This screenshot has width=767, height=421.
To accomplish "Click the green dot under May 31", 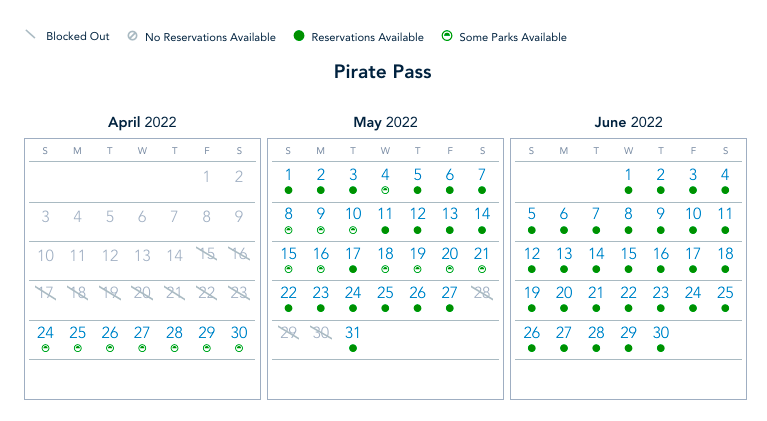I will (x=353, y=348).
